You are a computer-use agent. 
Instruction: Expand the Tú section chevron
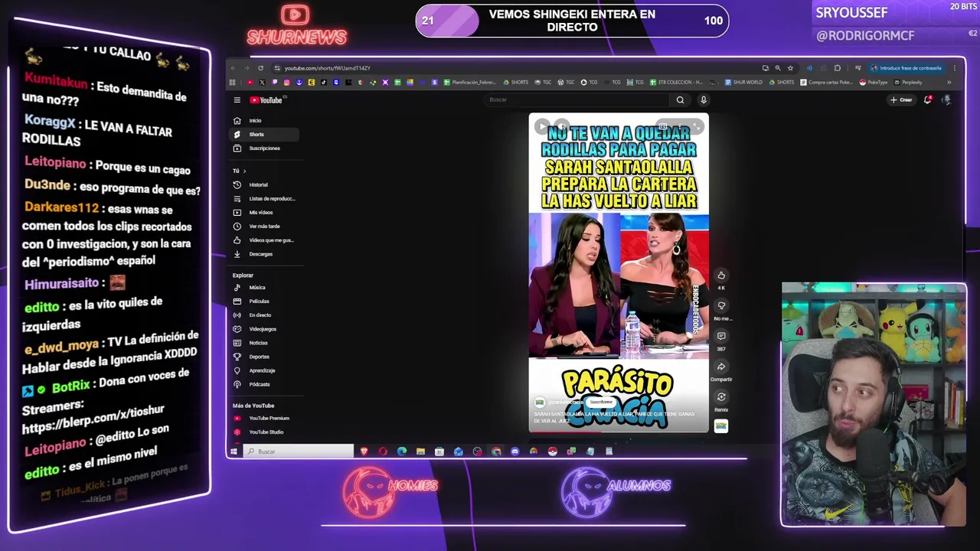pos(244,171)
